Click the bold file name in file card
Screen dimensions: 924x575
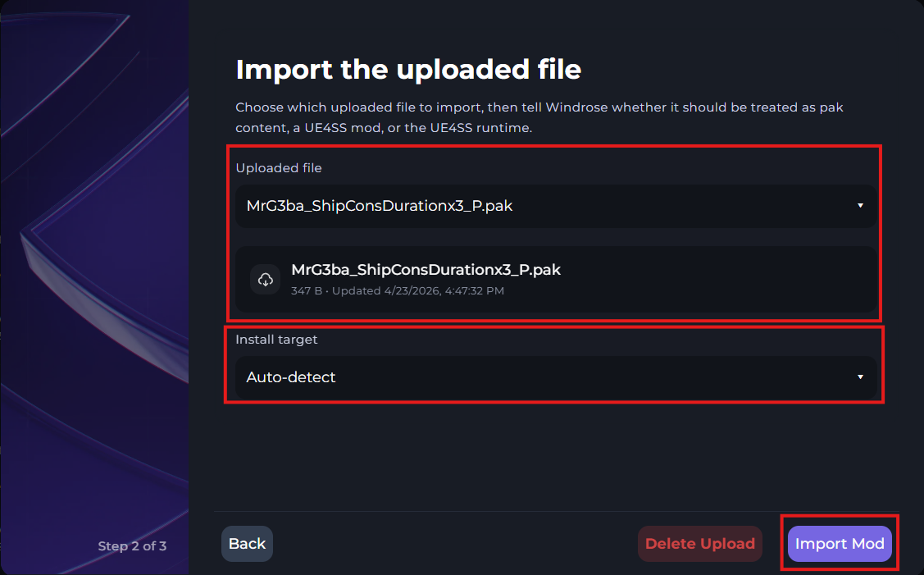coord(426,270)
